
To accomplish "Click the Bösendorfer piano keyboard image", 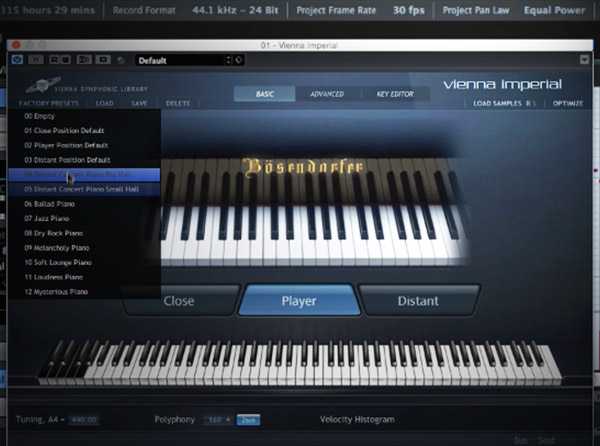I will [x=314, y=212].
